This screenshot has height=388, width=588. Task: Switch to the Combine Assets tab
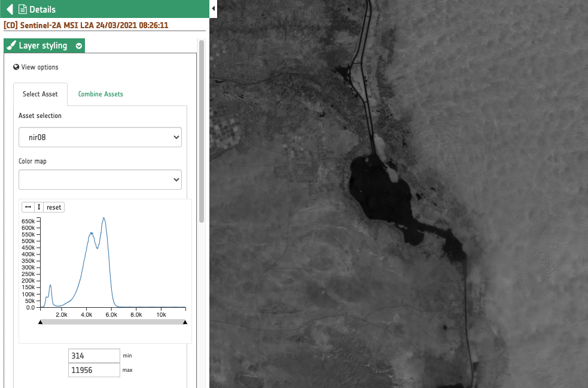pyautogui.click(x=100, y=94)
